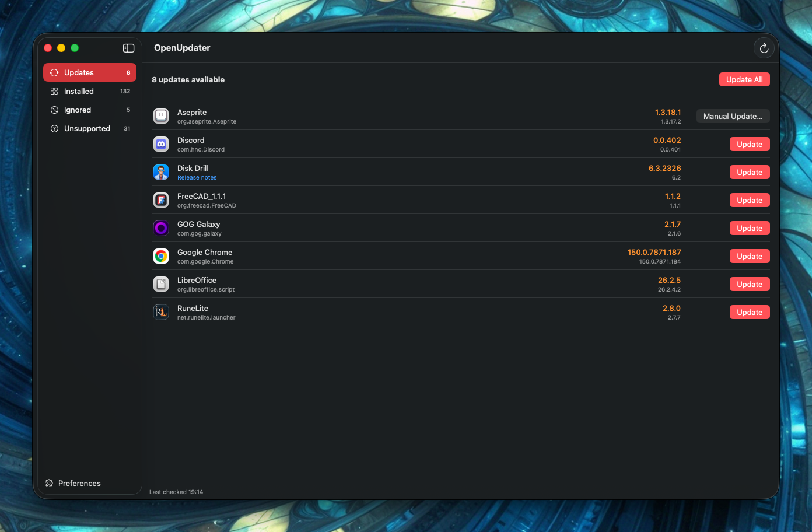This screenshot has height=532, width=812.
Task: Click the Aseprite app name
Action: [192, 112]
